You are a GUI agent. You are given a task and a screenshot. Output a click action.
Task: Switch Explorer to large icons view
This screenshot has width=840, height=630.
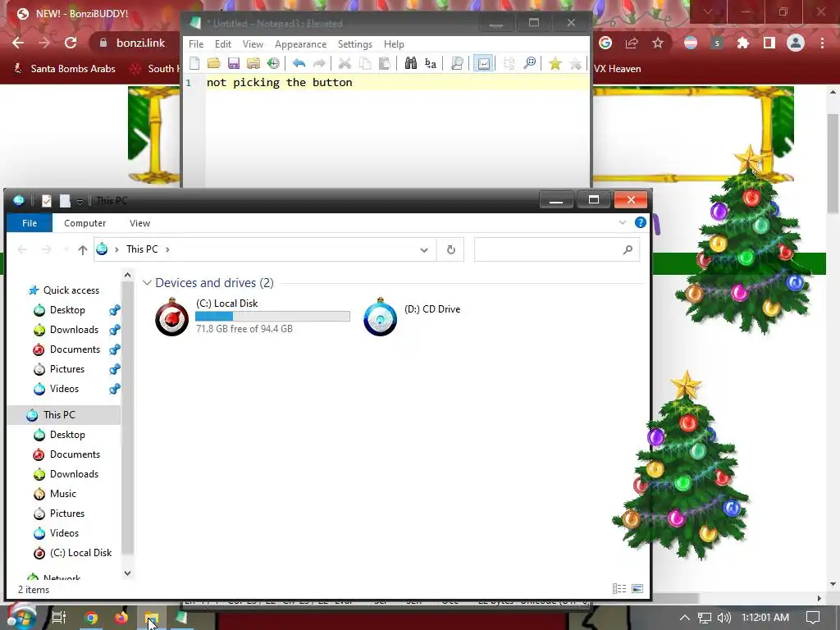click(x=637, y=589)
